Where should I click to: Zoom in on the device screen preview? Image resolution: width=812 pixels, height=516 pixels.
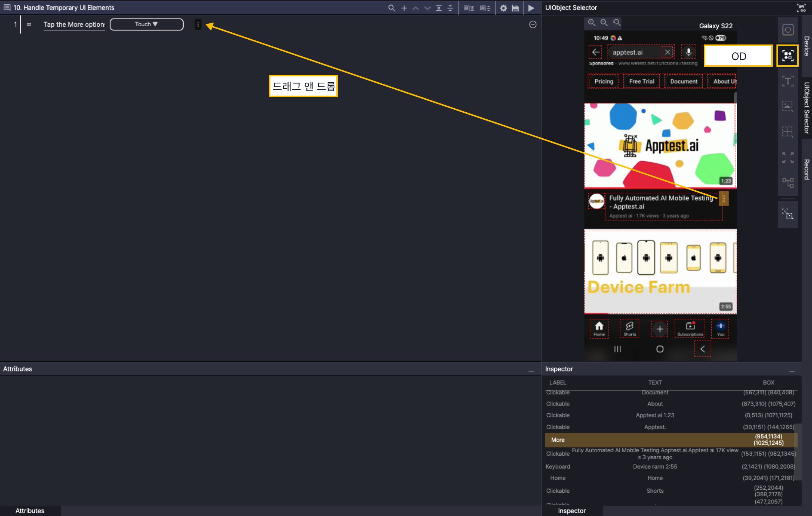point(592,23)
